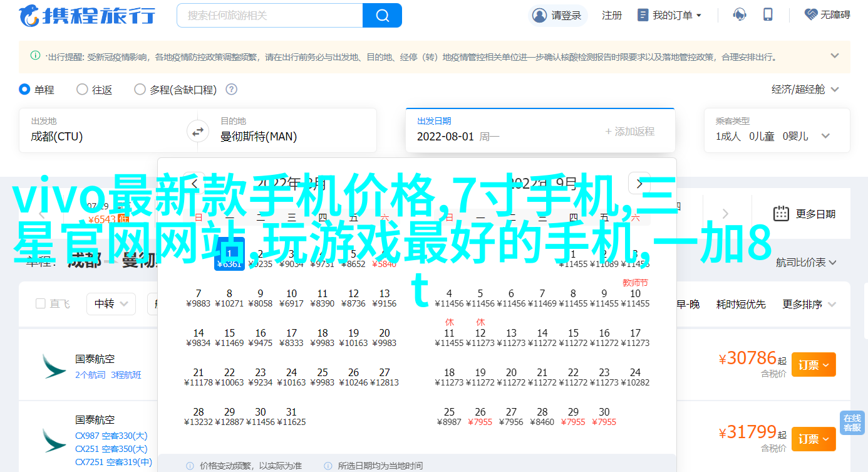Viewport: 868px width, 472px height.
Task: Select September 24 priced ¥10282
Action: tap(635, 377)
